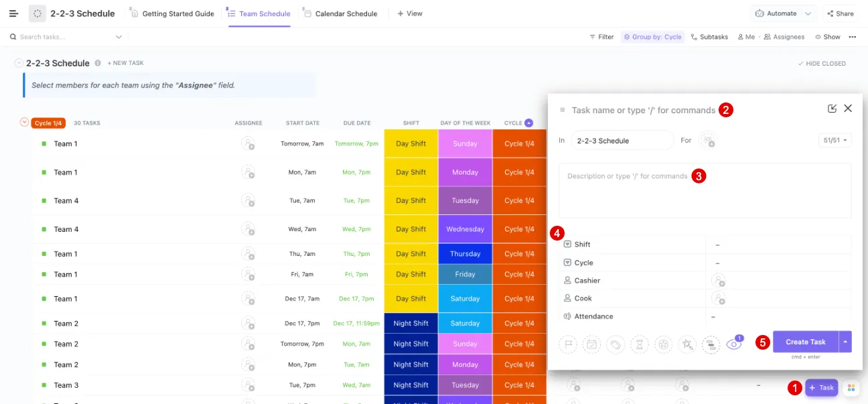
Task: Toggle Subtasks display
Action: click(x=709, y=37)
